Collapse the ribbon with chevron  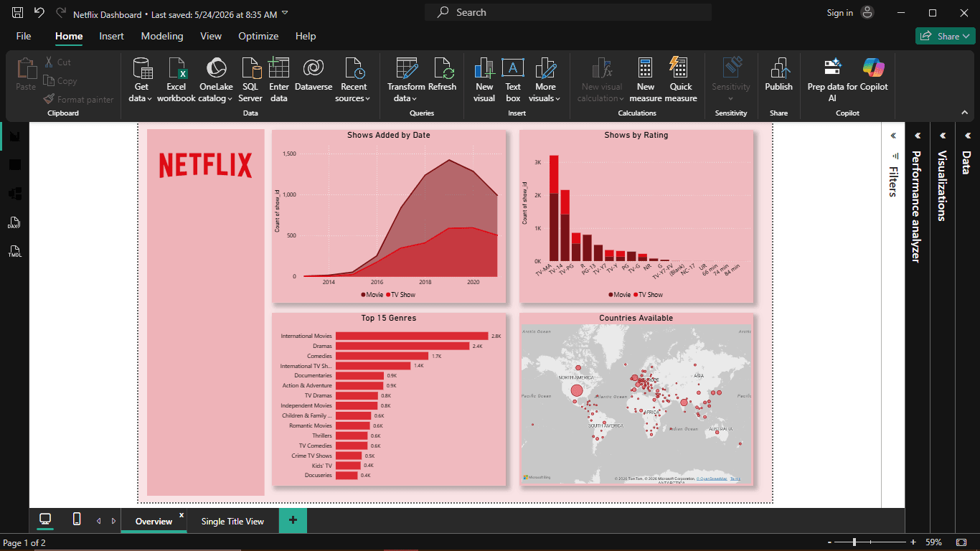point(965,113)
